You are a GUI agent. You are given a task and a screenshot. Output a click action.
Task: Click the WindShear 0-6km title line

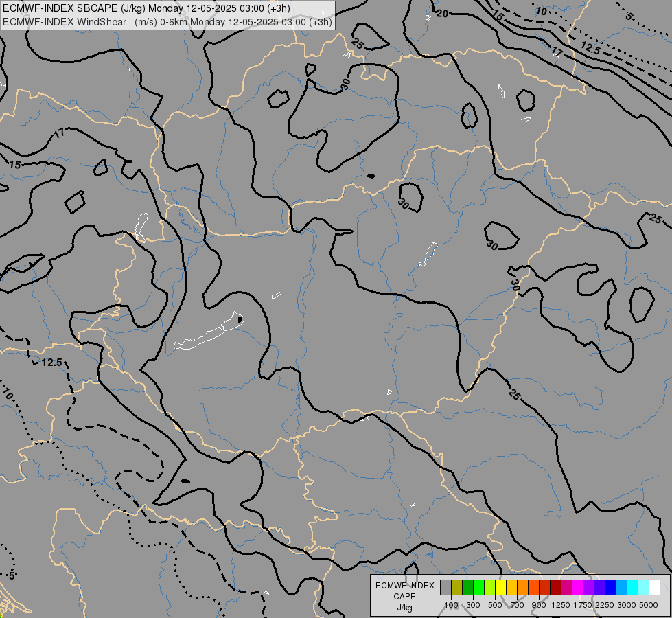click(x=167, y=22)
